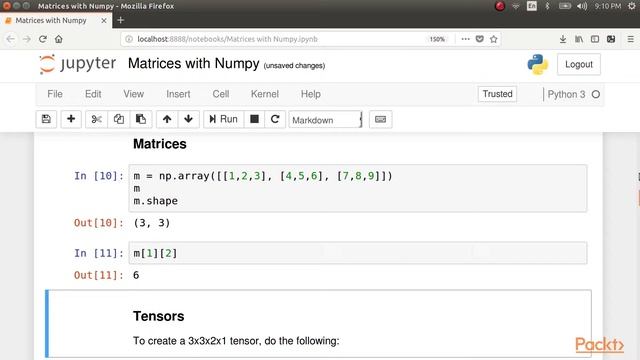Open the File menu
This screenshot has width=640, height=360.
tap(55, 94)
